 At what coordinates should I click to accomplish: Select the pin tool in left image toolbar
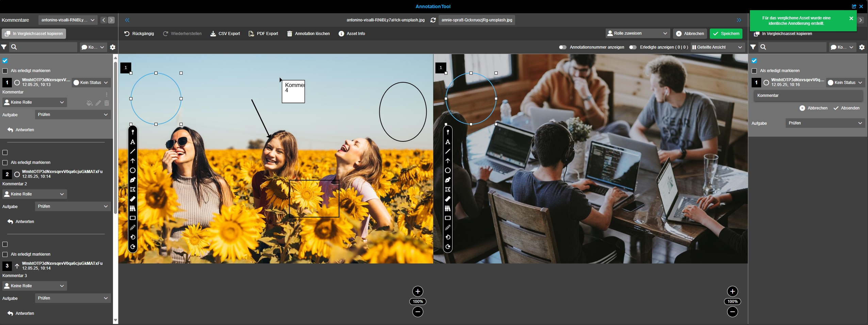133,132
